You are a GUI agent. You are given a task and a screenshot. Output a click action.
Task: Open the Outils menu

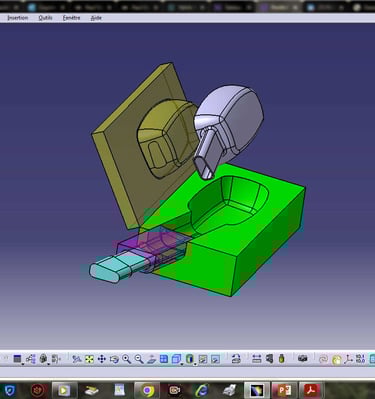45,18
